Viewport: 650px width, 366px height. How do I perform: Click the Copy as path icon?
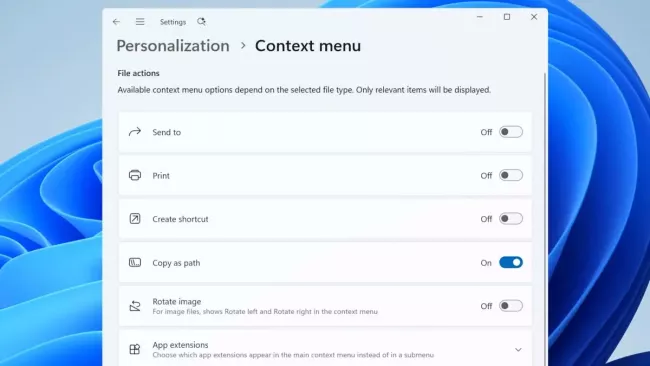pyautogui.click(x=135, y=262)
